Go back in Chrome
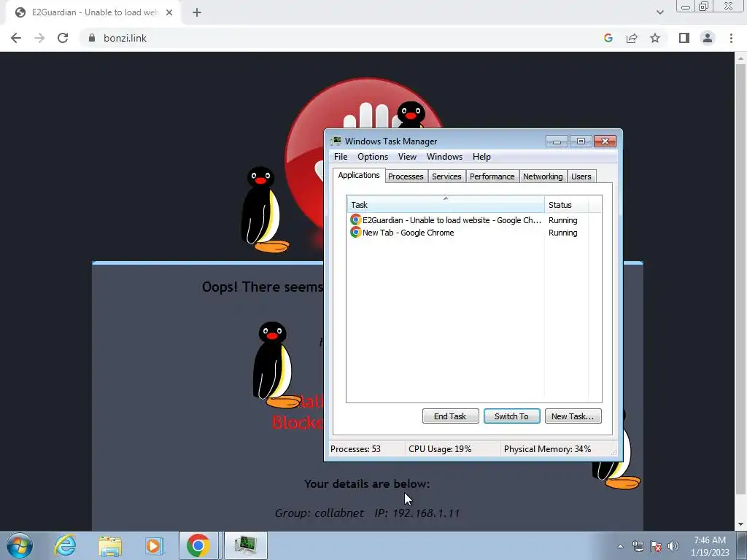This screenshot has width=747, height=560. click(x=16, y=38)
